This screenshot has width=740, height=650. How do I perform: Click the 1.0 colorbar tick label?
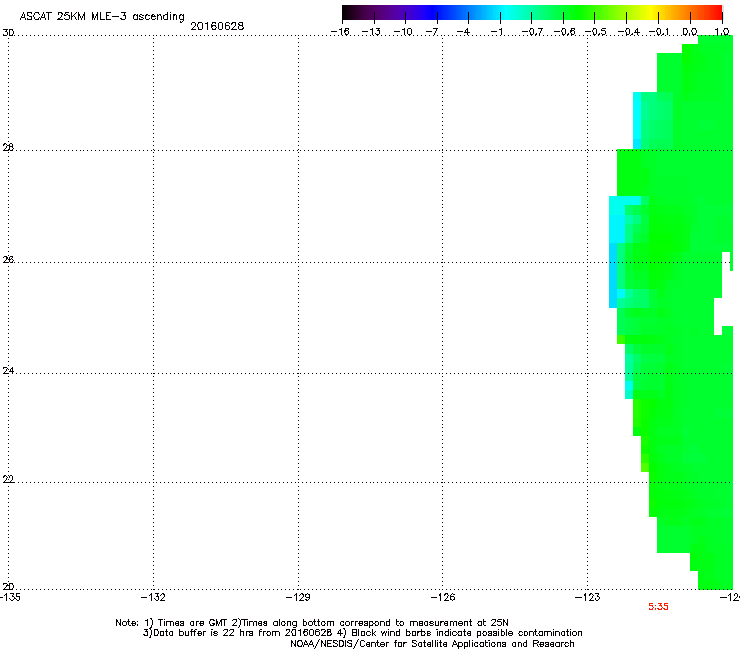pos(722,32)
